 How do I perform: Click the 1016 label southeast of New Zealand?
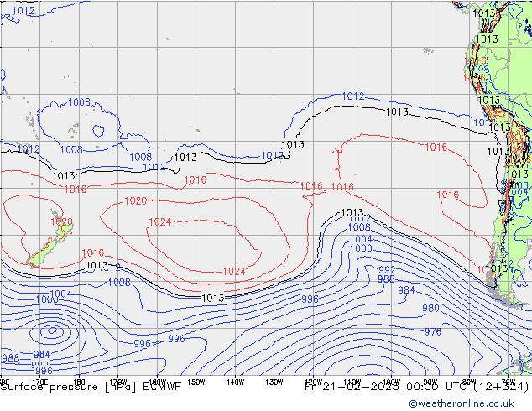point(93,253)
